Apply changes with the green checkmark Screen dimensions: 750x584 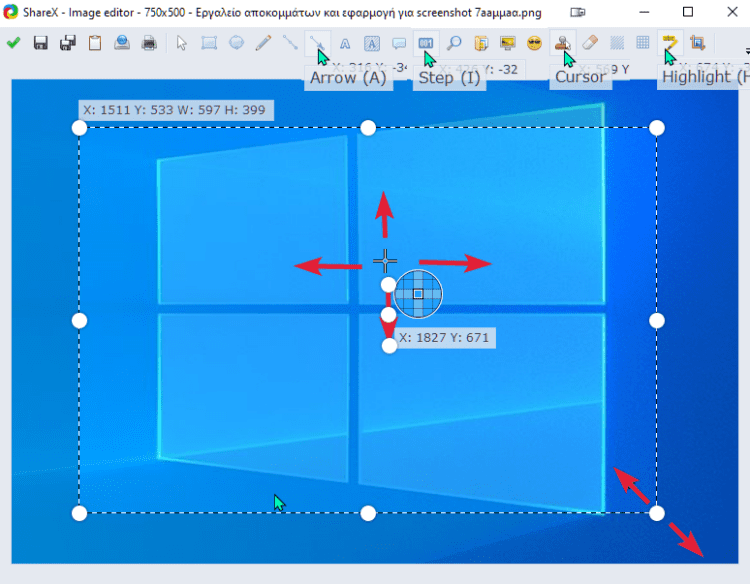[x=13, y=43]
